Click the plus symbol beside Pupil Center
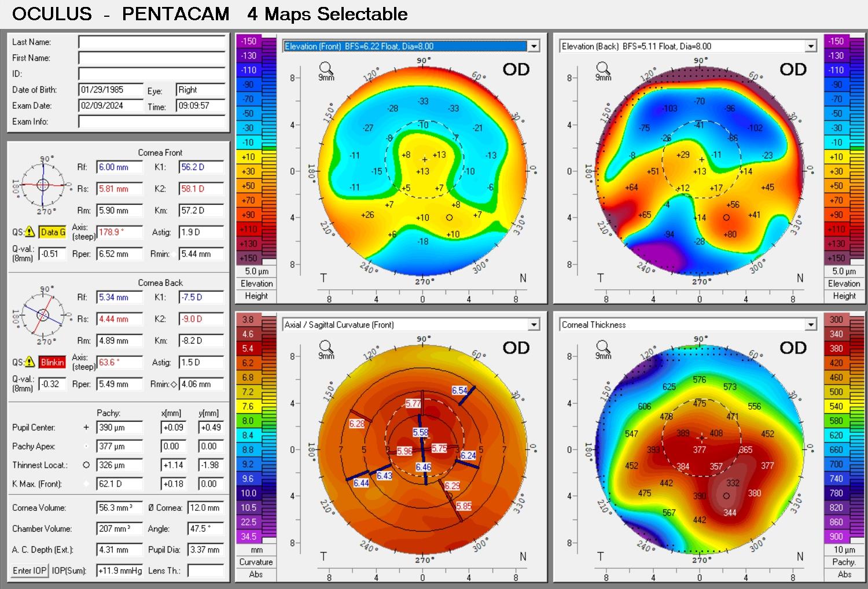The height and width of the screenshot is (589, 868). point(86,428)
